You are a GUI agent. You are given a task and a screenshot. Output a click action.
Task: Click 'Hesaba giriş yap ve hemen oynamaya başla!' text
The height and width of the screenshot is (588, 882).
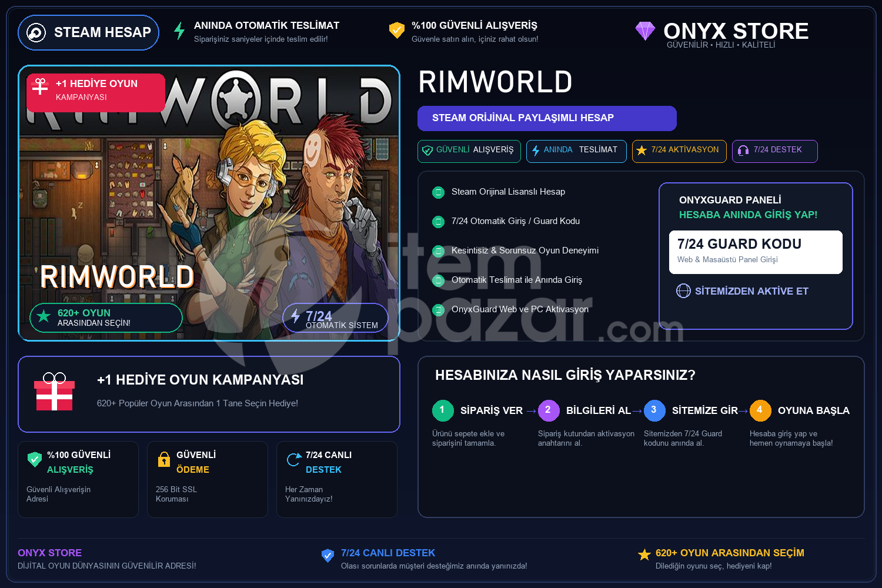pyautogui.click(x=791, y=438)
